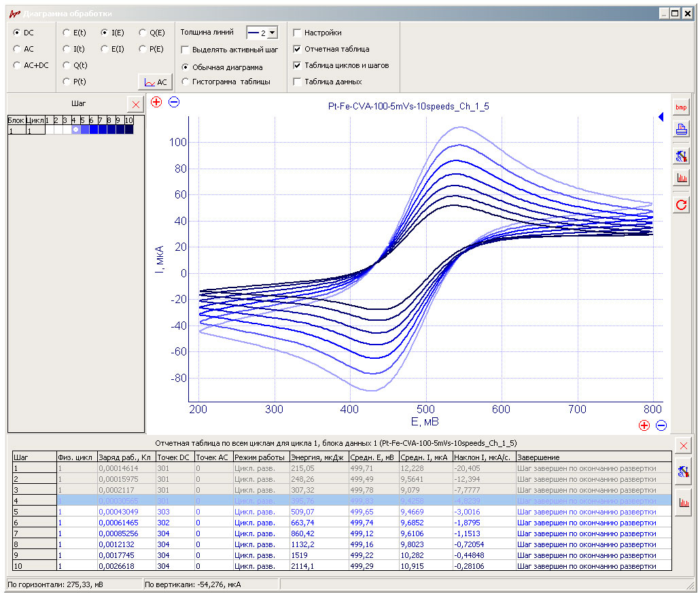
Task: Select row 7 in the report table
Action: point(342,533)
